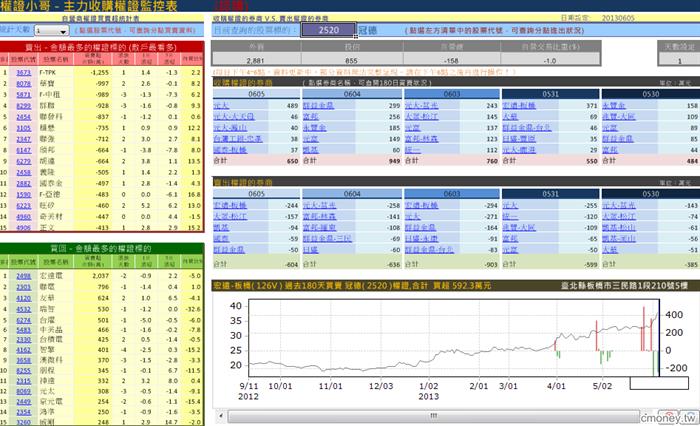Open stock code 2458 link in red table

24,172
